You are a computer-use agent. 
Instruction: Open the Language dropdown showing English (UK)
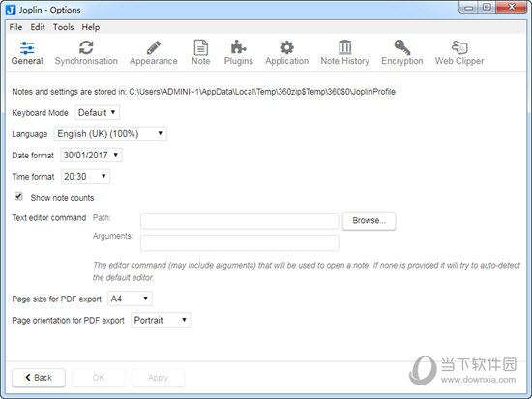(x=110, y=134)
